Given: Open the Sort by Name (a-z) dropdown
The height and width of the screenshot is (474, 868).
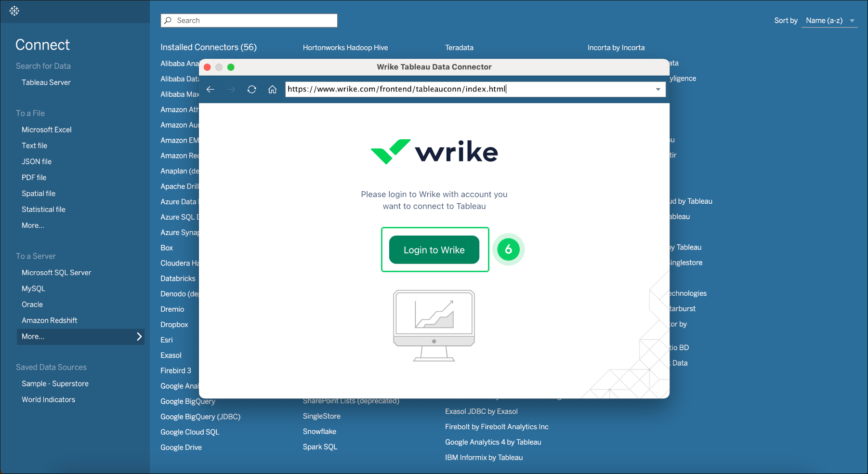Looking at the screenshot, I should (x=829, y=20).
